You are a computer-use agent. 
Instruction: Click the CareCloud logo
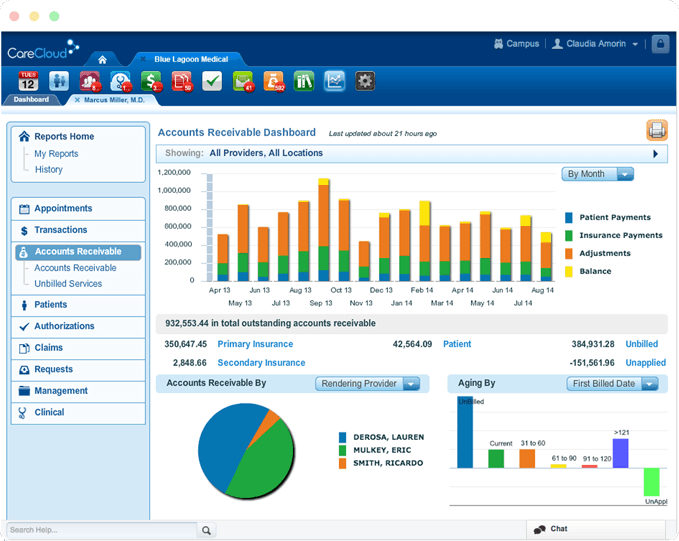pos(43,49)
